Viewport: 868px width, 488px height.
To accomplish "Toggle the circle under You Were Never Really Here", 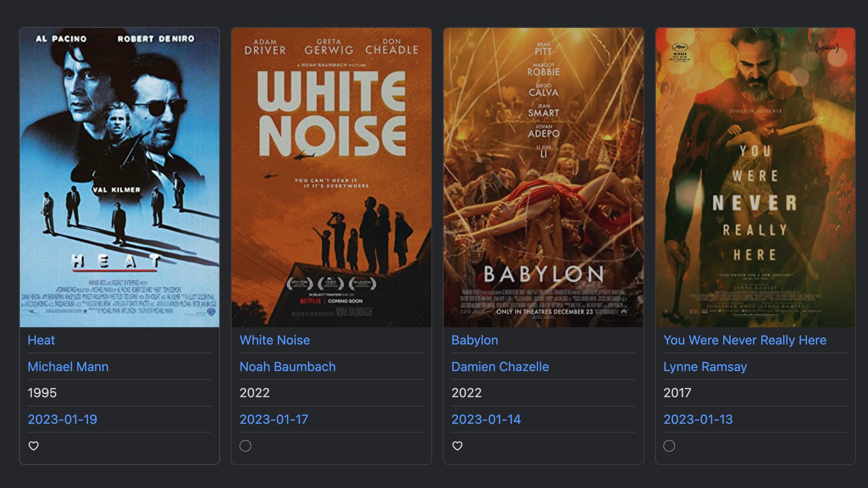I will point(669,446).
